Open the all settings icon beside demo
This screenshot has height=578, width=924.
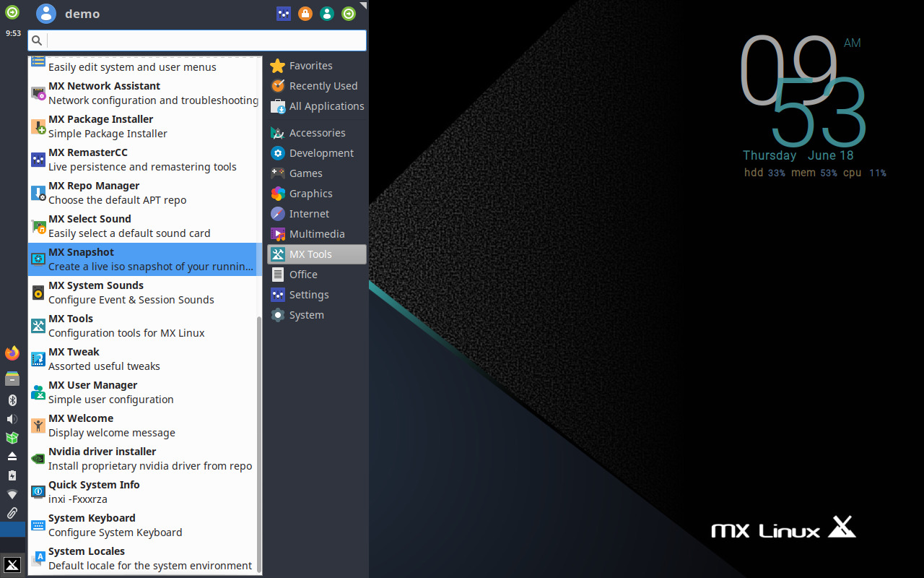284,13
